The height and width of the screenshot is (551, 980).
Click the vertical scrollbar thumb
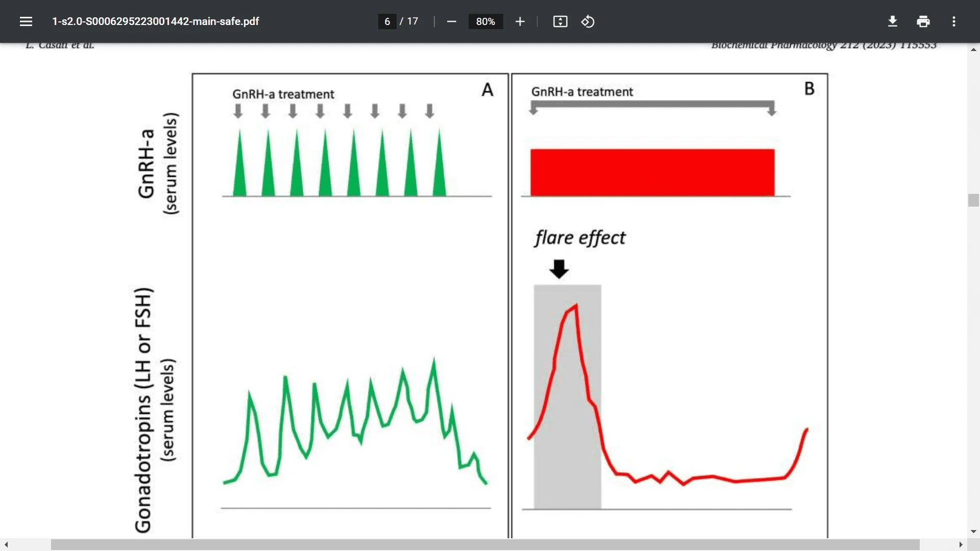click(x=973, y=200)
